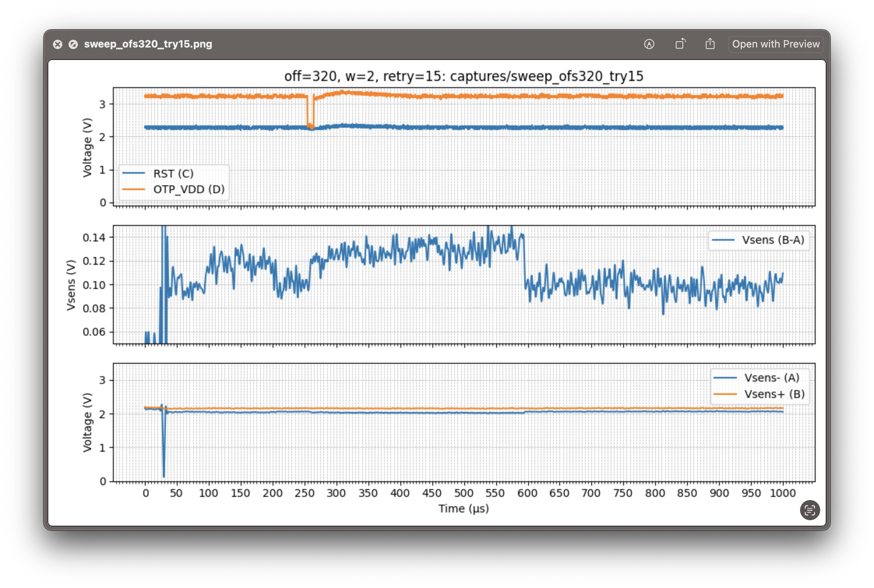874x588 pixels.
Task: Click the Rotate image icon
Action: tap(680, 44)
